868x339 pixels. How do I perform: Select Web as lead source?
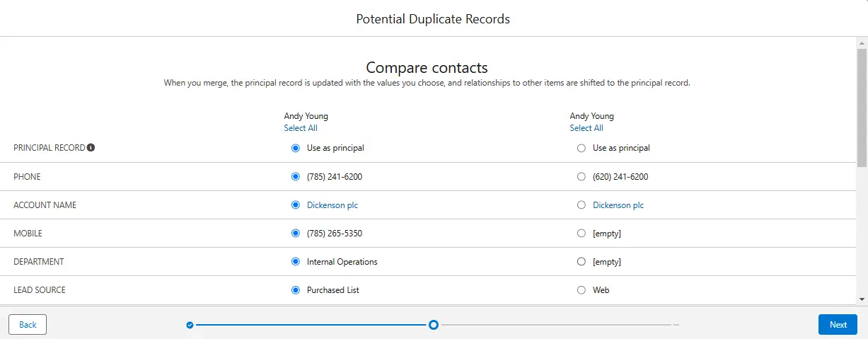pos(581,290)
